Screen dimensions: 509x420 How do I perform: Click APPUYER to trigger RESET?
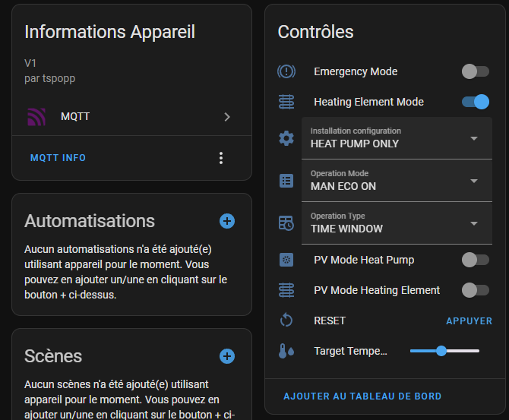[469, 321]
